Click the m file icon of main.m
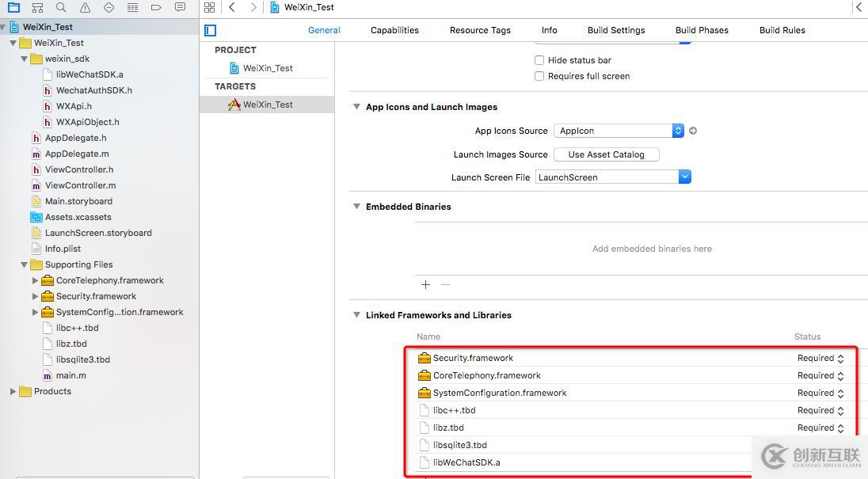Image resolution: width=868 pixels, height=479 pixels. coord(48,375)
